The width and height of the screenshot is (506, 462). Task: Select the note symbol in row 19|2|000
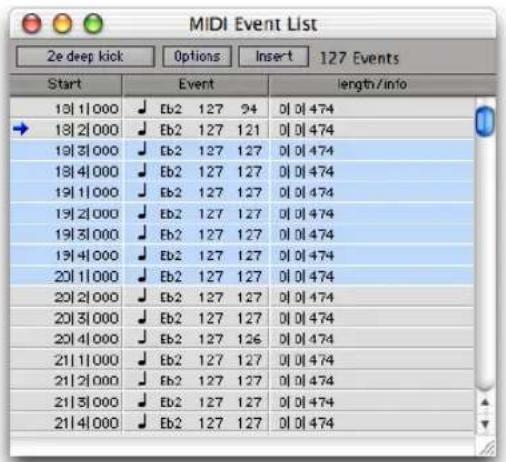[x=142, y=213]
